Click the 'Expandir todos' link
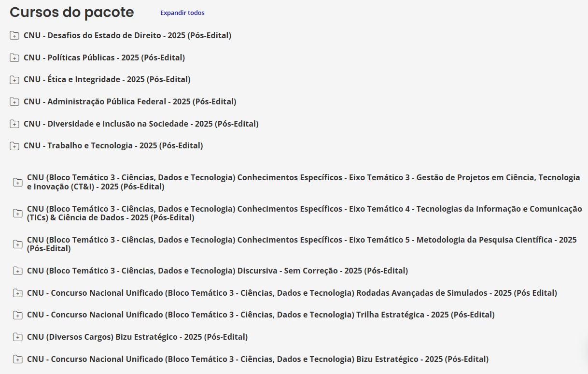 [182, 13]
